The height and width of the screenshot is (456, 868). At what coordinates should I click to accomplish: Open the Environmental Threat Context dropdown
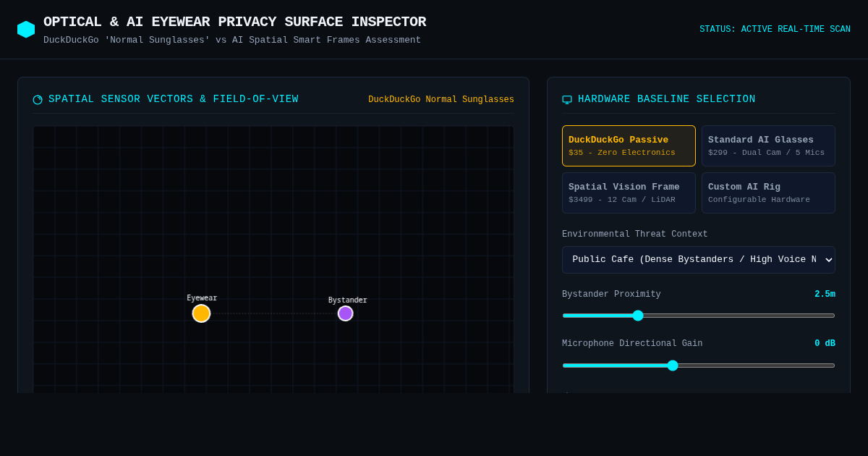(x=699, y=260)
